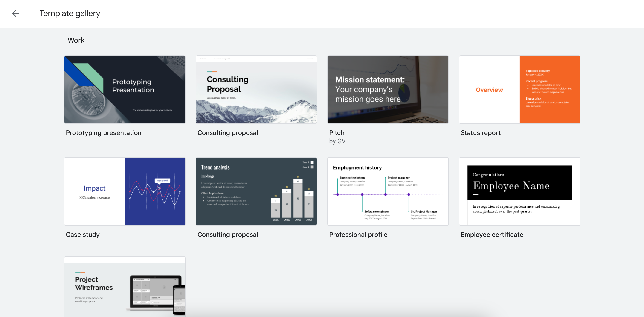Select the Professional Profile label

coord(358,234)
